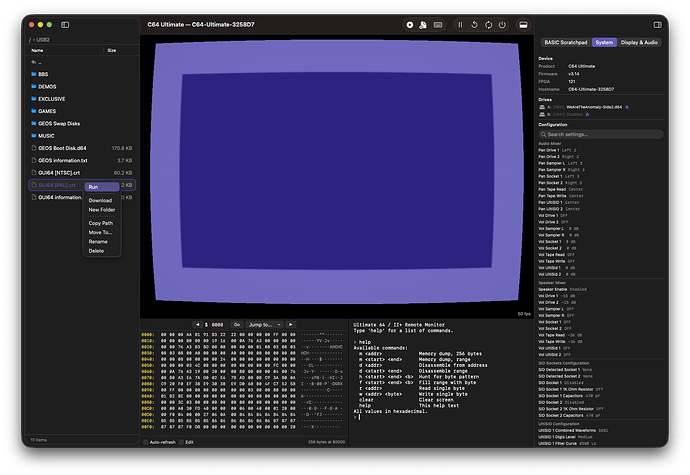The image size is (690, 475).
Task: Click the remote monitor command prompt
Action: (440, 417)
